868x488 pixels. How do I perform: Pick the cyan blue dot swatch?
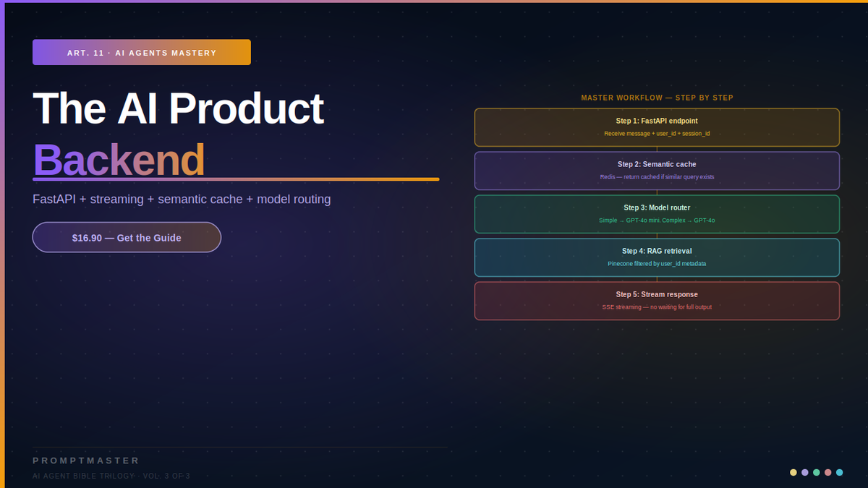point(840,472)
